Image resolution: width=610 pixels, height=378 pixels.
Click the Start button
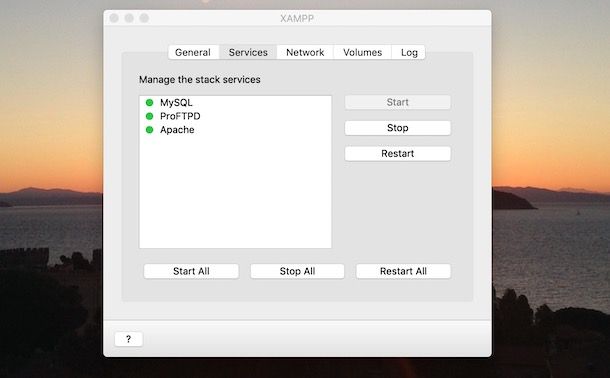(x=398, y=102)
